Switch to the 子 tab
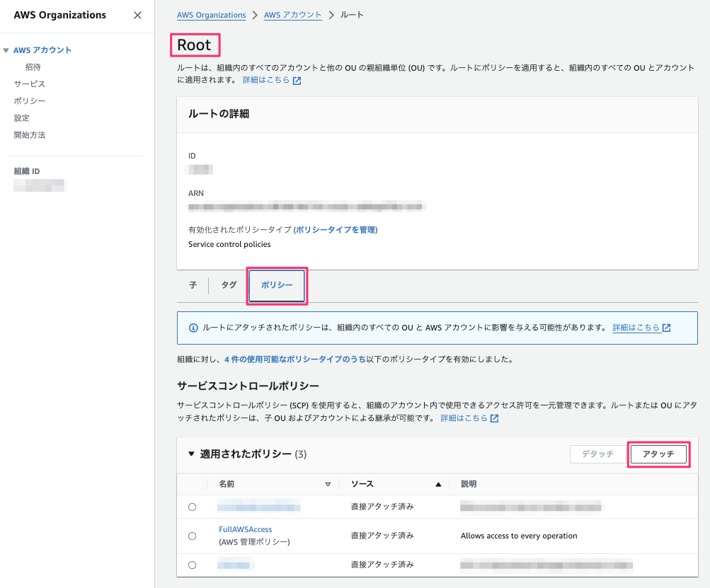Viewport: 710px width, 588px height. 193,285
